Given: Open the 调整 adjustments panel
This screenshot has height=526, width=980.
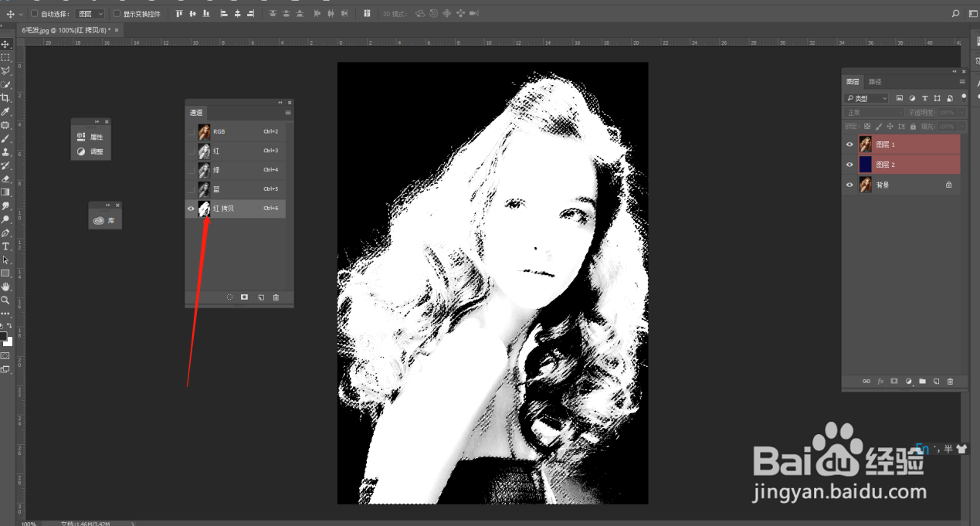Looking at the screenshot, I should pos(91,151).
